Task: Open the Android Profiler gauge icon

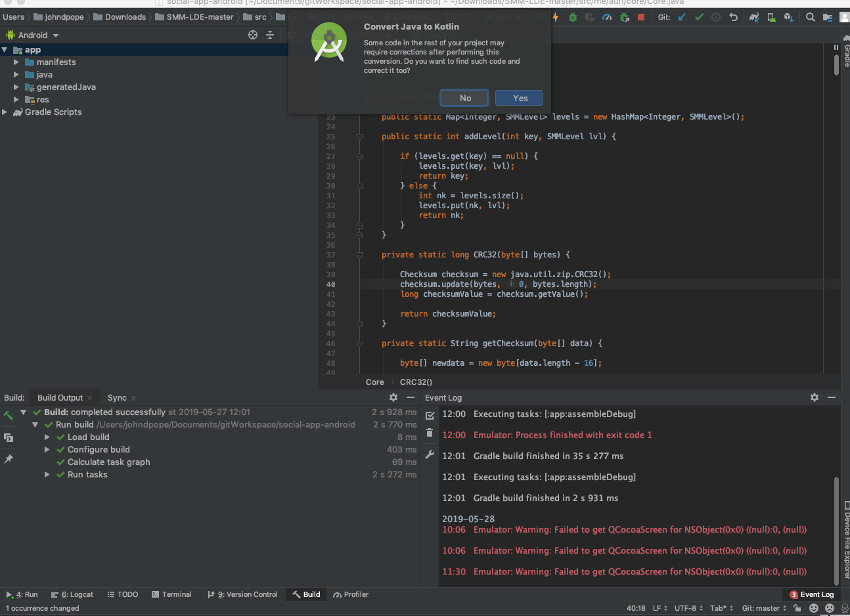Action: [x=607, y=17]
